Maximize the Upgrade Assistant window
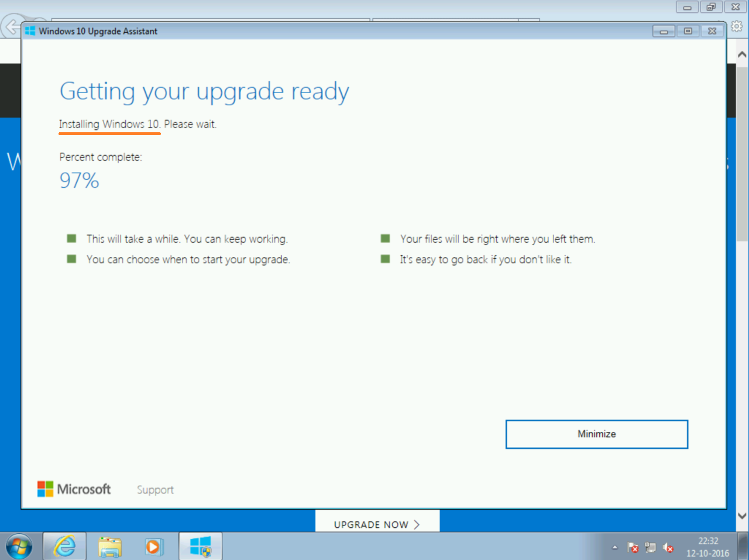The width and height of the screenshot is (749, 560). pos(688,31)
